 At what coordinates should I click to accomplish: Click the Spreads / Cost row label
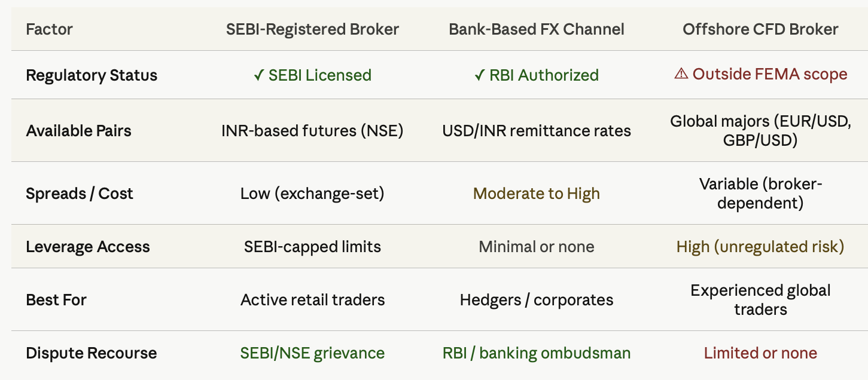click(x=80, y=194)
